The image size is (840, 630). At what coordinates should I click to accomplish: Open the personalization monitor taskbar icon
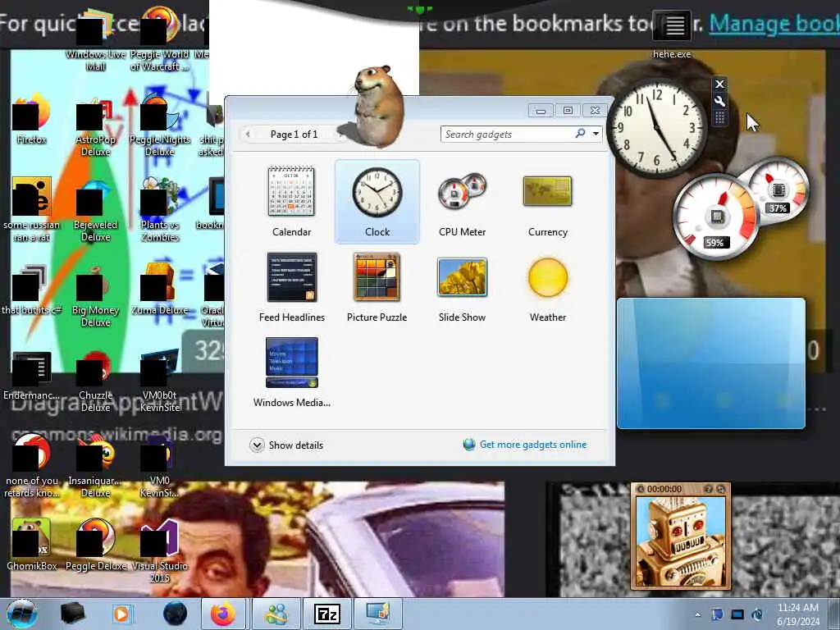pos(377,614)
